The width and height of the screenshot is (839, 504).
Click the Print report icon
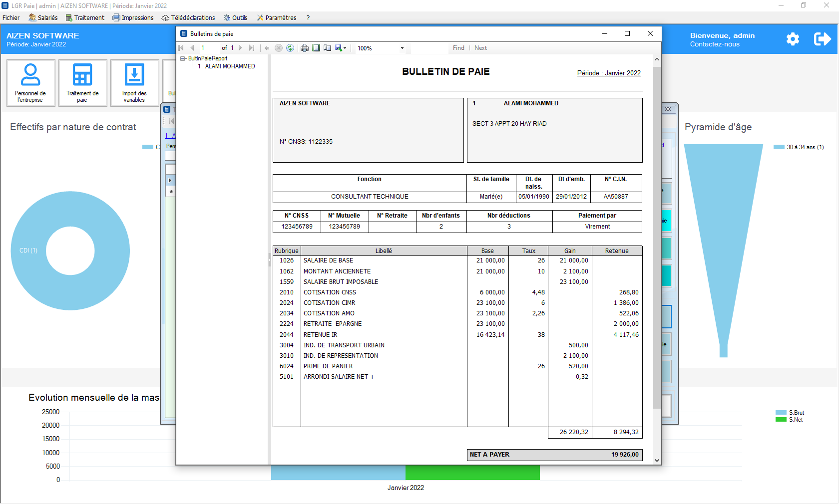304,48
